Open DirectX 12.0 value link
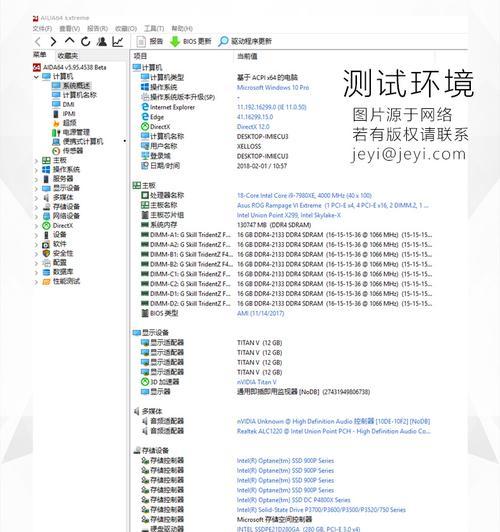The image size is (500, 532). coord(253,127)
